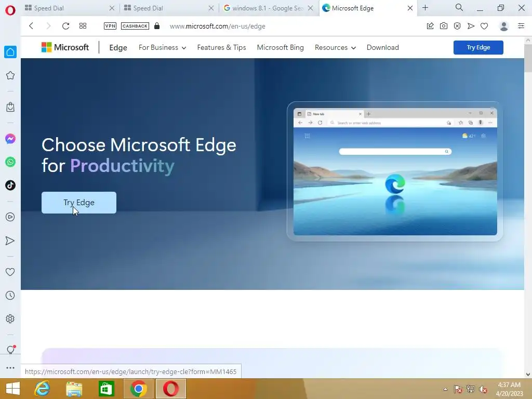Open Messenger in the Opera sidebar
This screenshot has width=532, height=399.
[10, 139]
